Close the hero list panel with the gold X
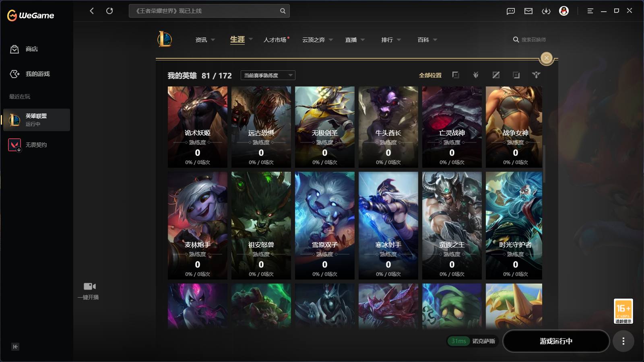Image resolution: width=644 pixels, height=362 pixels. pyautogui.click(x=547, y=58)
